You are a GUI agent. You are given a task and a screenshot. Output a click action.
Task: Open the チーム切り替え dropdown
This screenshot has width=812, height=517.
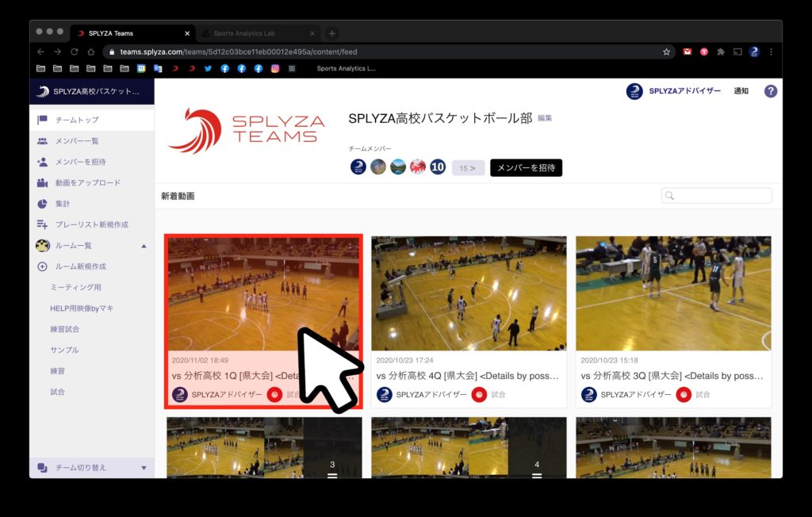(x=92, y=468)
